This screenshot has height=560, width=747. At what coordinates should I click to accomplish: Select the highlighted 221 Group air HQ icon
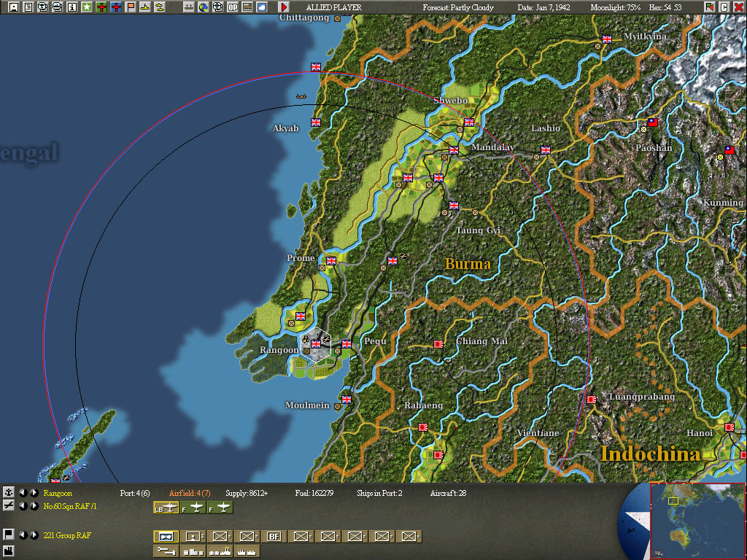pyautogui.click(x=166, y=537)
